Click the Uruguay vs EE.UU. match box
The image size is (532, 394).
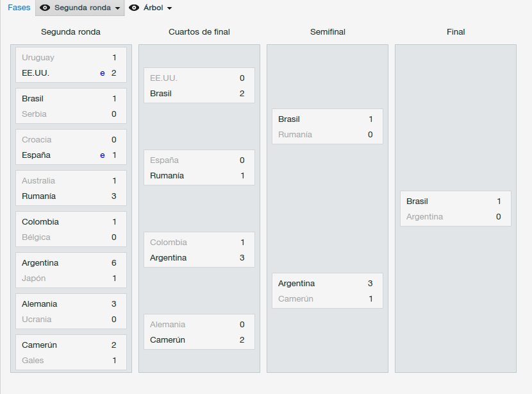pos(71,65)
